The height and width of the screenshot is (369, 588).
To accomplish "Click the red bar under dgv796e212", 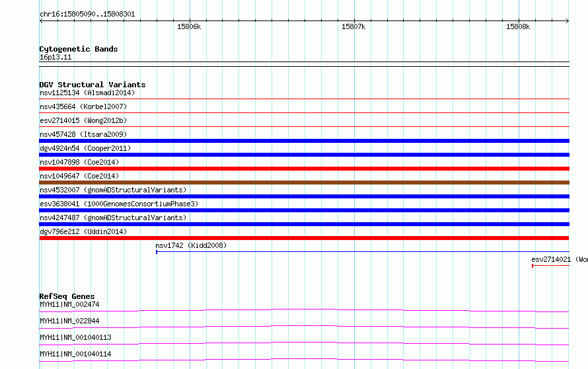I will point(304,238).
